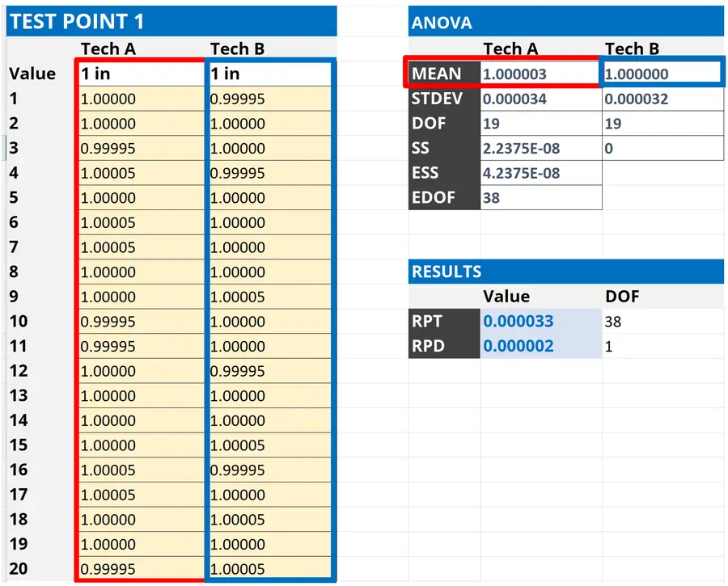The image size is (728, 586).
Task: Choose Tech A 1.00005 in row 4
Action: (141, 173)
